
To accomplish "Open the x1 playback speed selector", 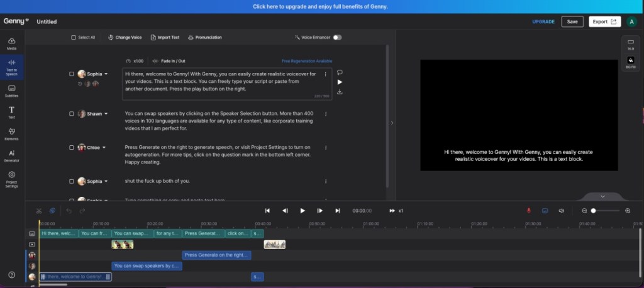I will (x=396, y=211).
